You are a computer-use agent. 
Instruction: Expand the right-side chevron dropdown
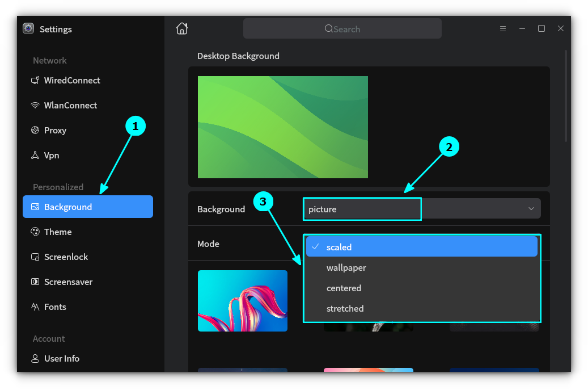click(x=531, y=208)
